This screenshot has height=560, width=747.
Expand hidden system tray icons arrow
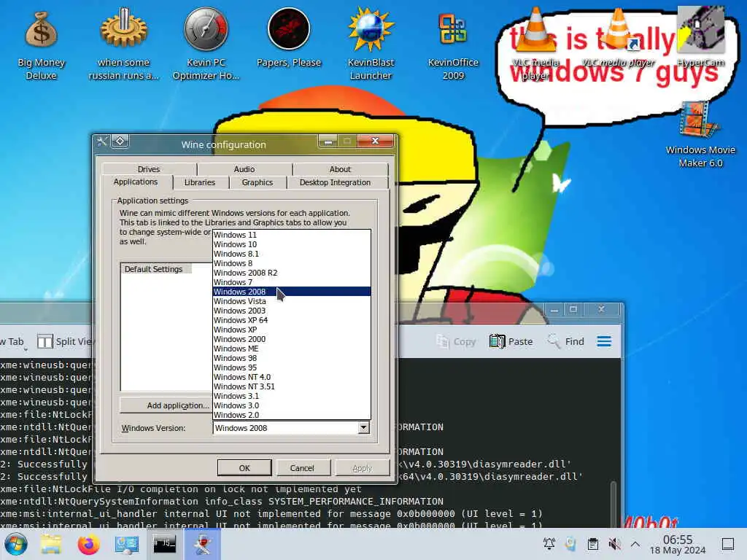[x=635, y=544]
